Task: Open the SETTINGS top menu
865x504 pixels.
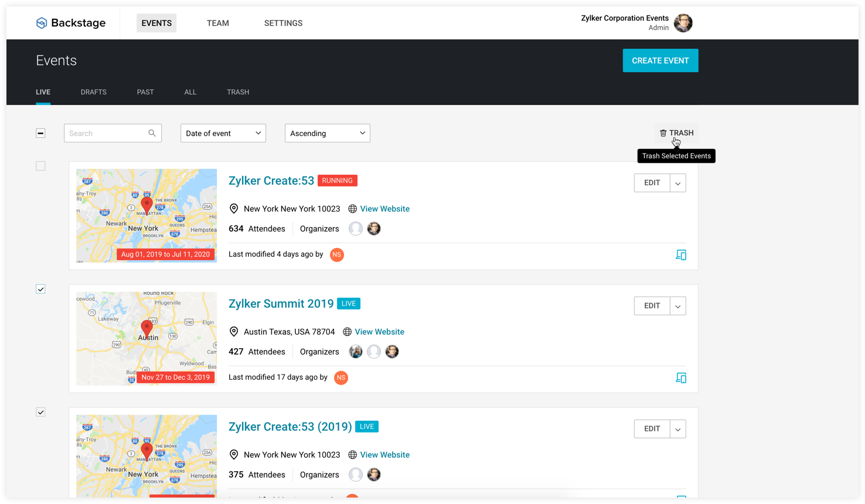Action: (x=284, y=23)
